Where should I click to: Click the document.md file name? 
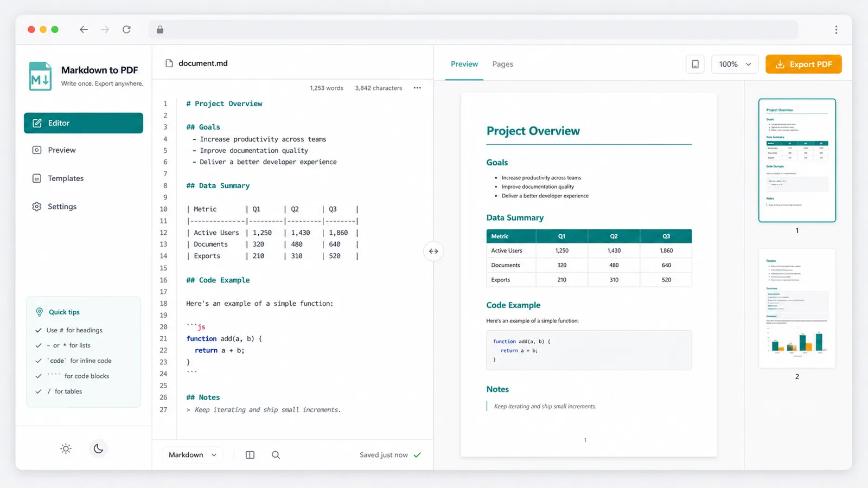[x=203, y=63]
